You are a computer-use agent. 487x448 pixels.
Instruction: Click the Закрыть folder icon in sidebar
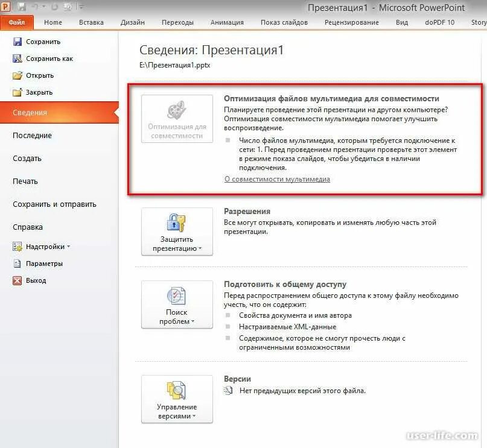click(x=18, y=92)
